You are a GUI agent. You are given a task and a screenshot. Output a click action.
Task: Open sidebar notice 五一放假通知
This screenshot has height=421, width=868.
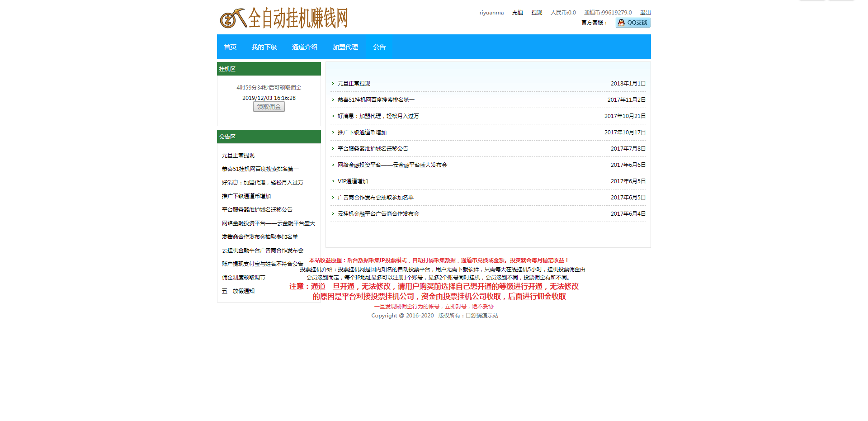[x=238, y=291]
